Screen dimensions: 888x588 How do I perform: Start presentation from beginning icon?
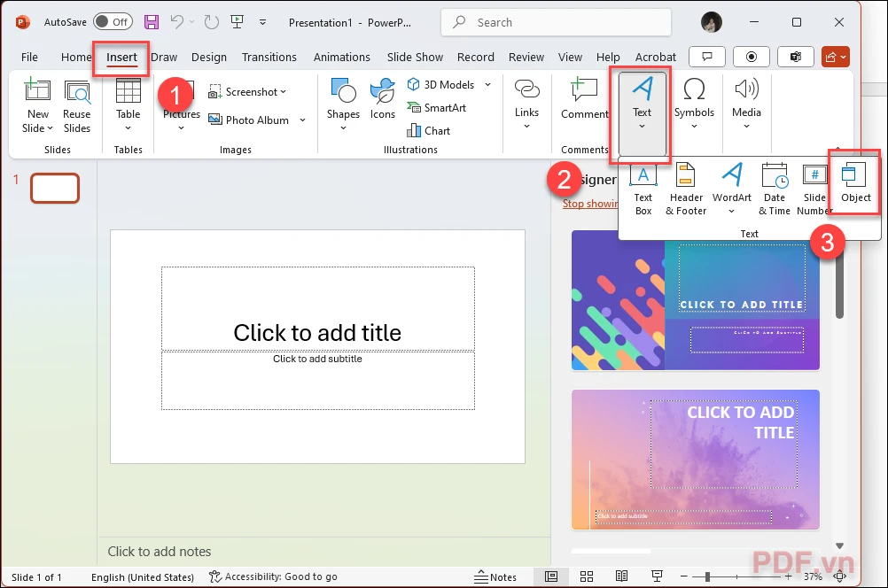[237, 22]
